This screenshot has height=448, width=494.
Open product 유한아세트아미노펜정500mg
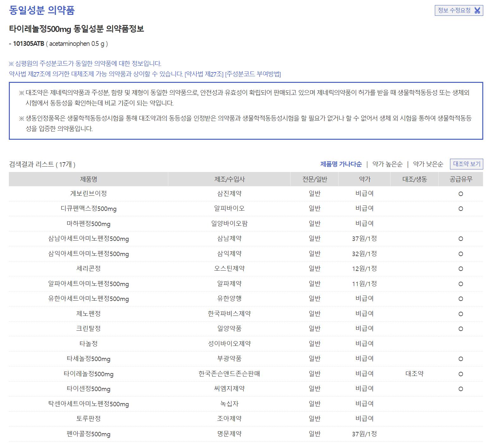(x=89, y=299)
